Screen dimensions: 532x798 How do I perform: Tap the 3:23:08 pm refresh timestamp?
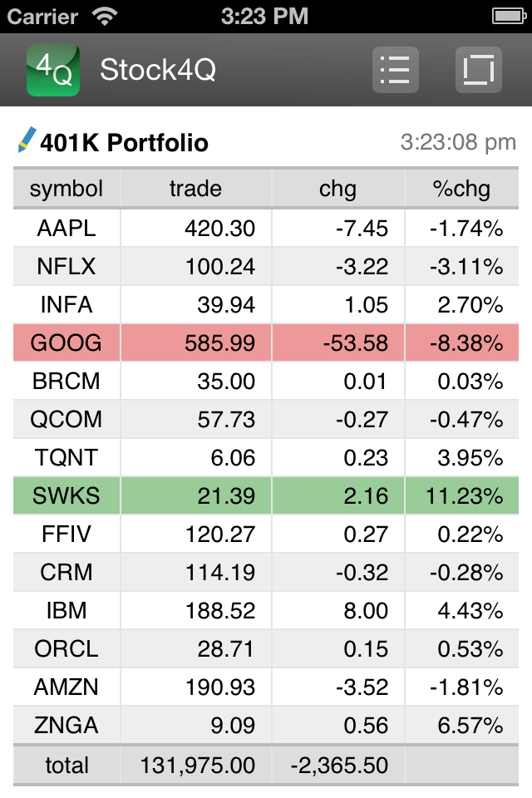[x=458, y=142]
